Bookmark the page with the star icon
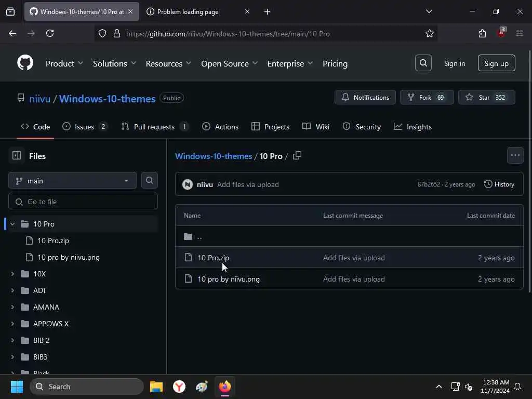 429,34
